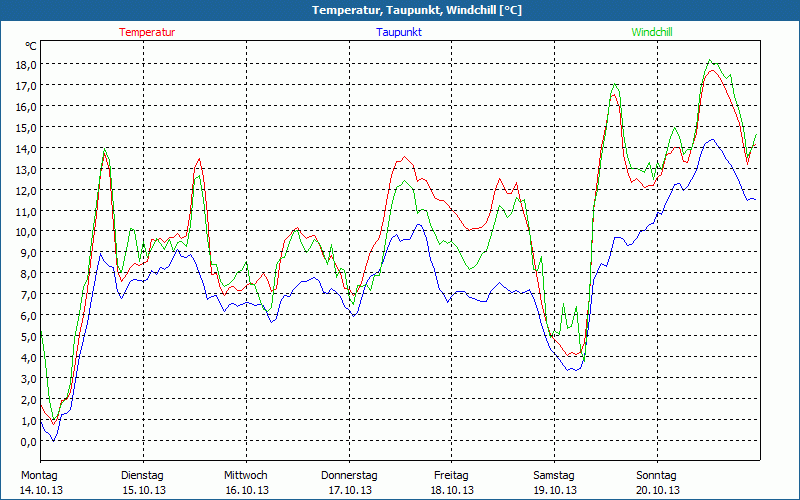Click the Montag day label
The image size is (800, 500).
click(39, 476)
